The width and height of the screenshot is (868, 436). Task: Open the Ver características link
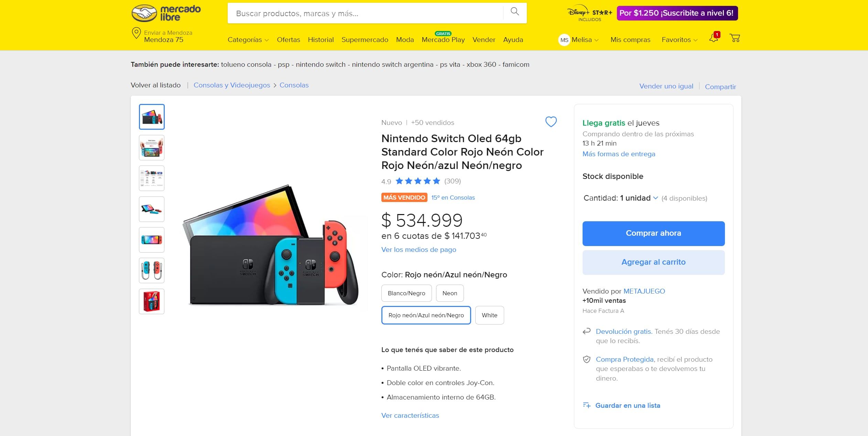(x=410, y=415)
